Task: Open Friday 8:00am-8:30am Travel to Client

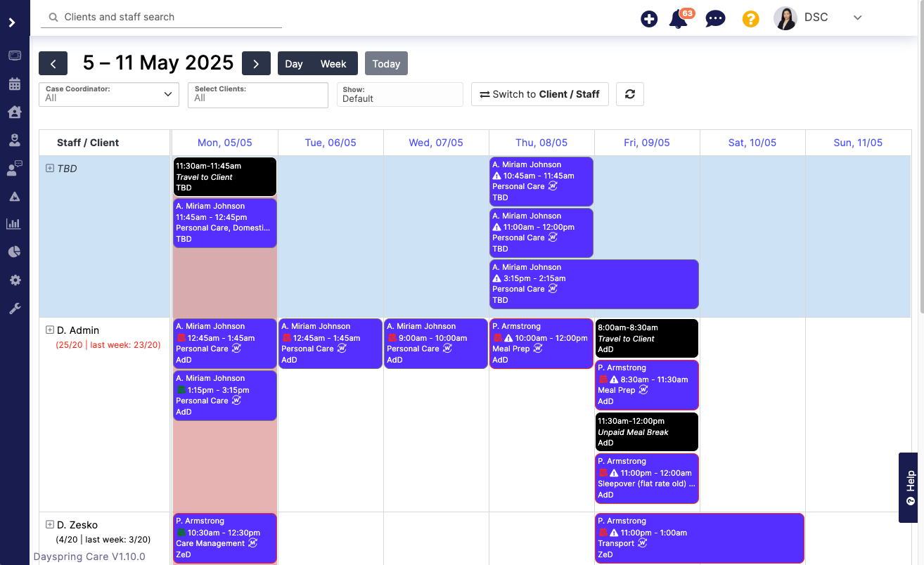Action: (x=647, y=338)
